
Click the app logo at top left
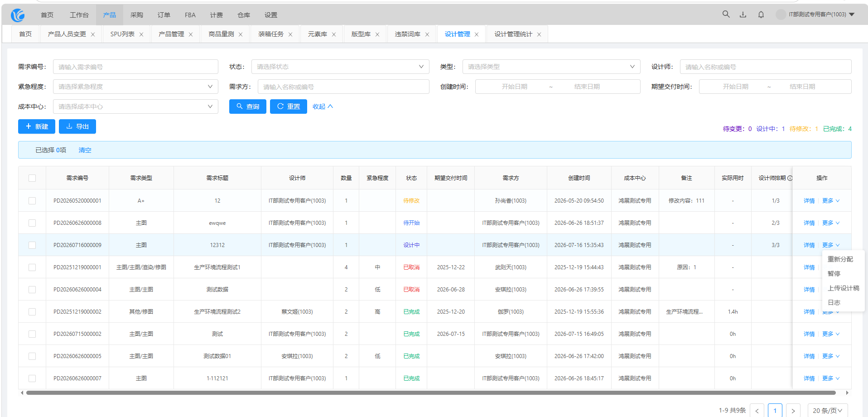point(18,15)
